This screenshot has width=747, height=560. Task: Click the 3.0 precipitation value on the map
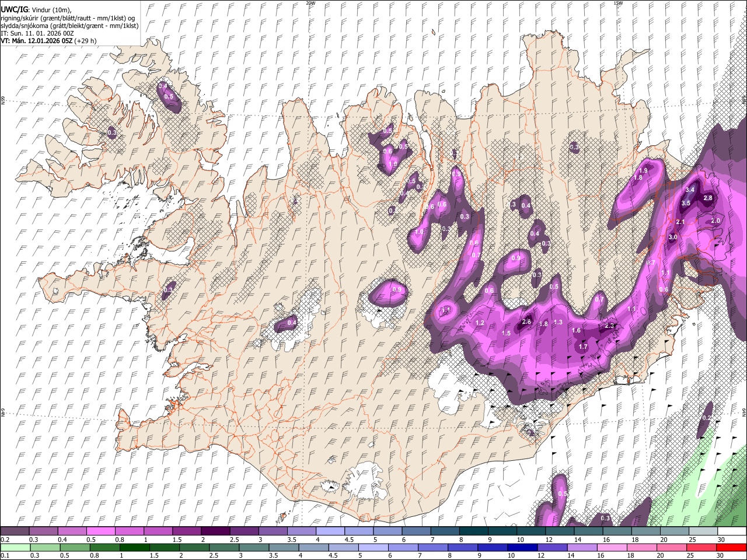click(x=672, y=237)
